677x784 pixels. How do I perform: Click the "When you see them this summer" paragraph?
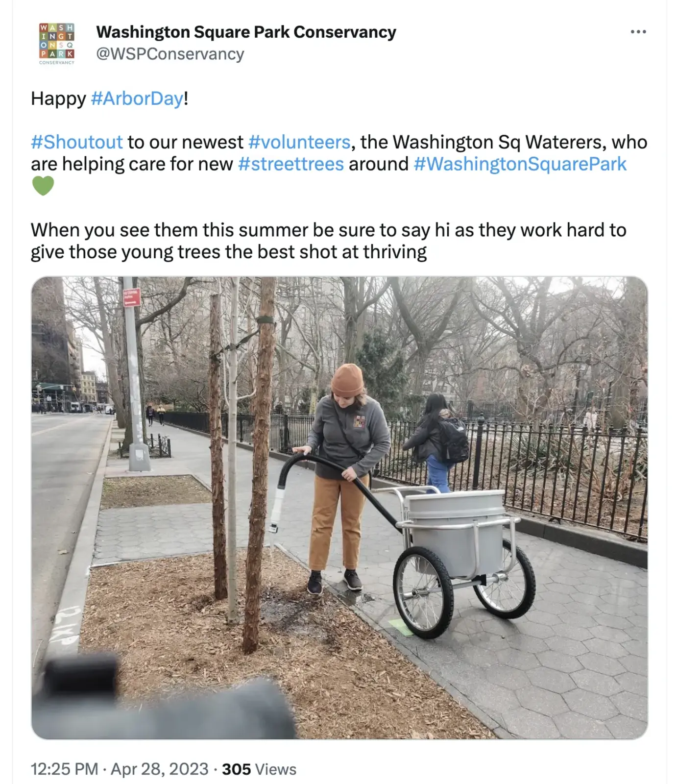328,241
